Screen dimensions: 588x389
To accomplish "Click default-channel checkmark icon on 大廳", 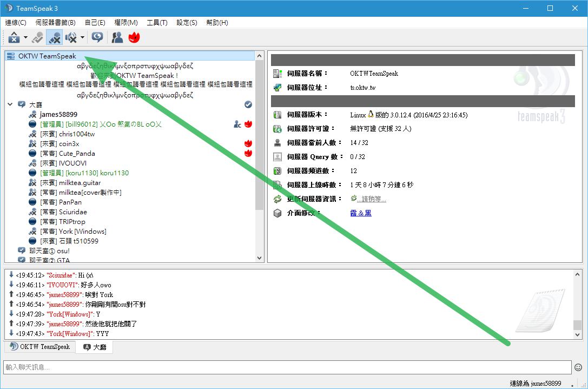I will pos(248,104).
